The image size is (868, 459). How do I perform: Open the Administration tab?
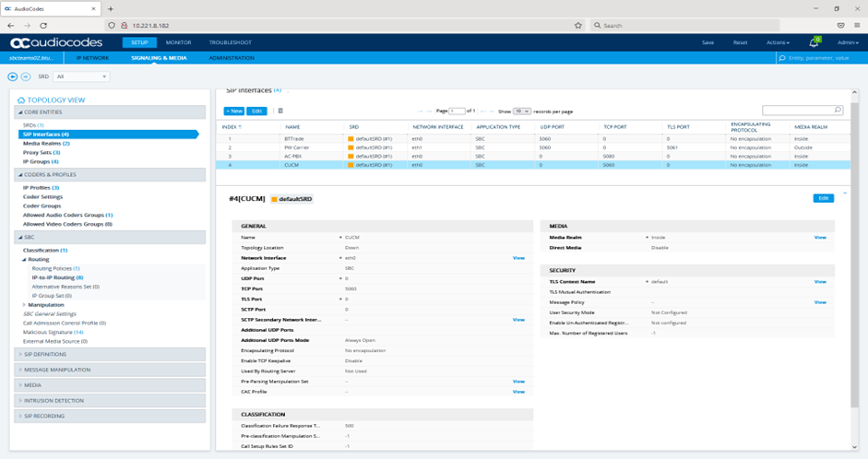pyautogui.click(x=232, y=58)
